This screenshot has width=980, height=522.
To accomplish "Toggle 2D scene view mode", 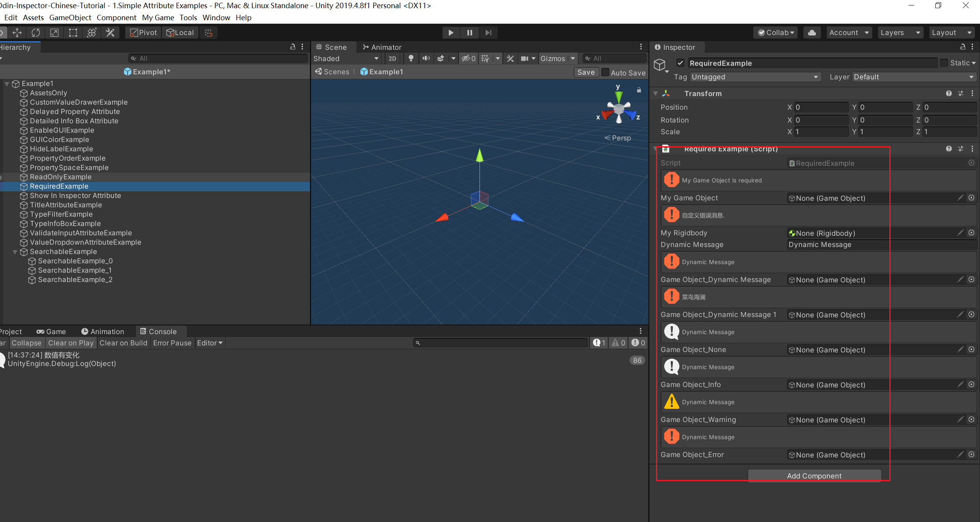I will (x=392, y=58).
